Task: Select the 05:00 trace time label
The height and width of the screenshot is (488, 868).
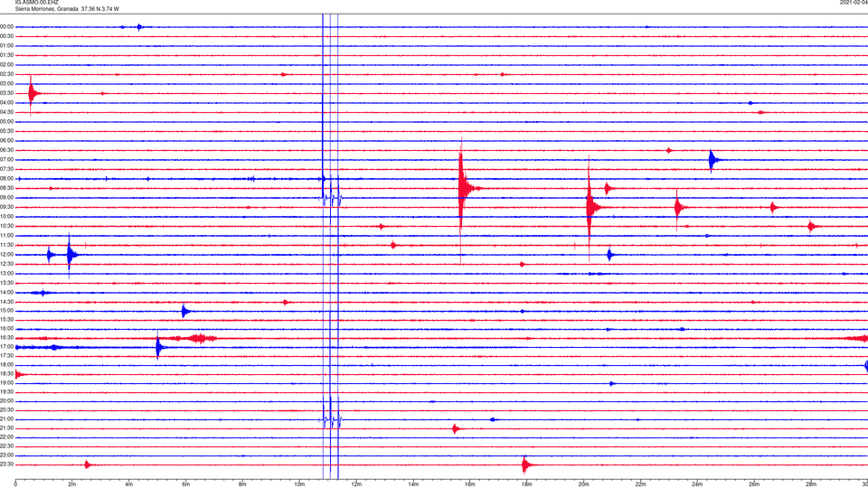Action: [6, 122]
